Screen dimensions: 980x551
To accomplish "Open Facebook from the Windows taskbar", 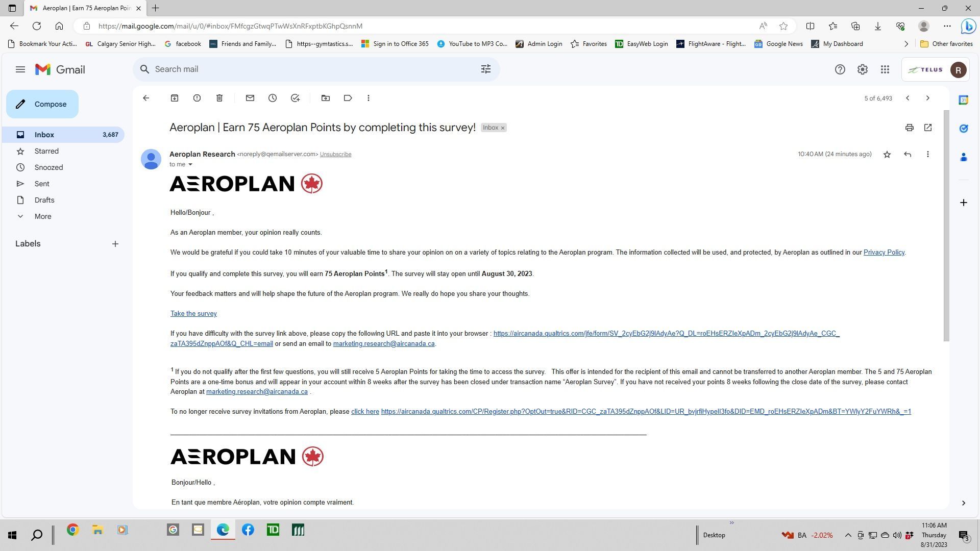I will pyautogui.click(x=248, y=530).
